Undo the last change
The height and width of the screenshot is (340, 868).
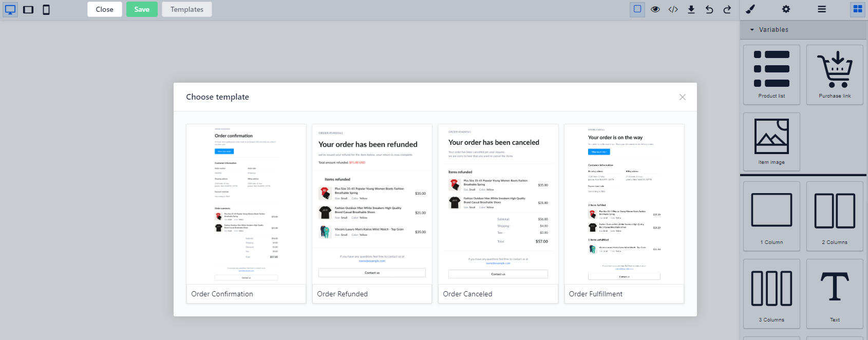coord(709,9)
